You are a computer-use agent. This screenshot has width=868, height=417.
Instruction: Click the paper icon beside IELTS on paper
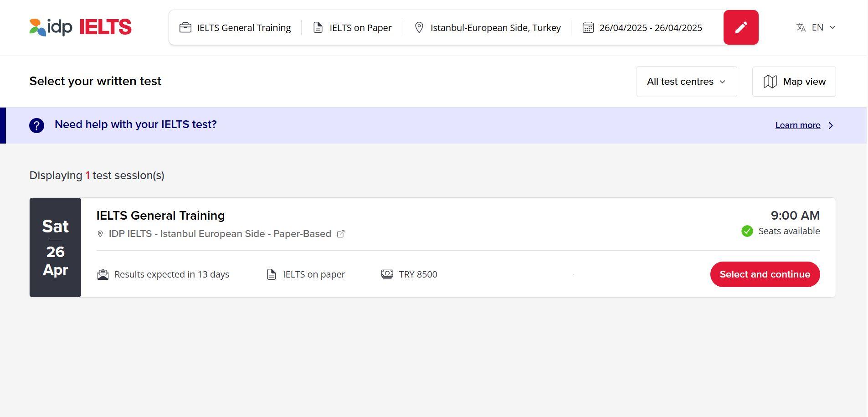[272, 274]
